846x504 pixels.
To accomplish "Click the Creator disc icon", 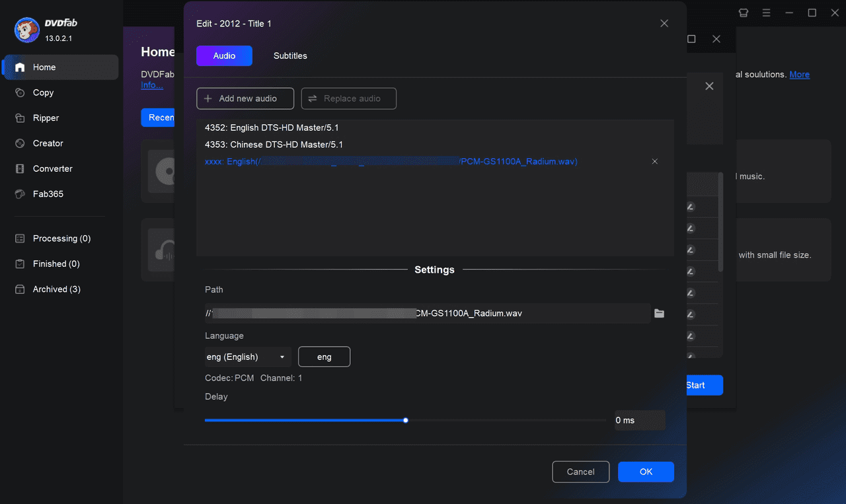I will coord(20,143).
